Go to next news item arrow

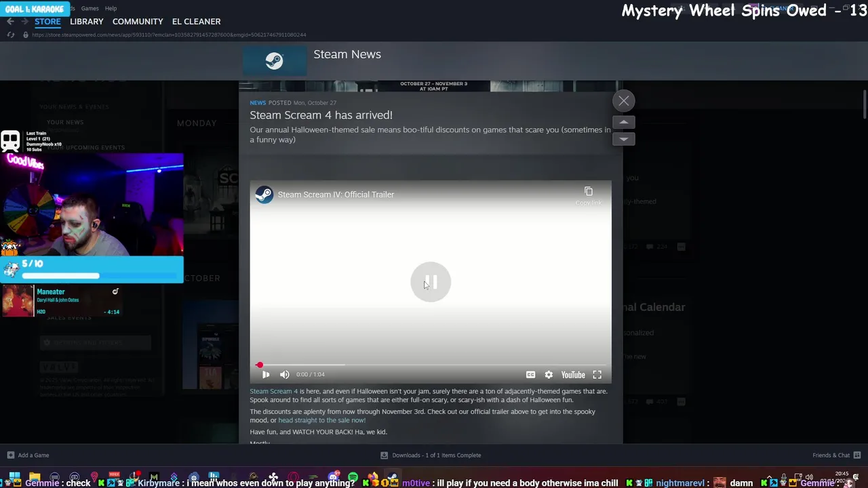[624, 138]
